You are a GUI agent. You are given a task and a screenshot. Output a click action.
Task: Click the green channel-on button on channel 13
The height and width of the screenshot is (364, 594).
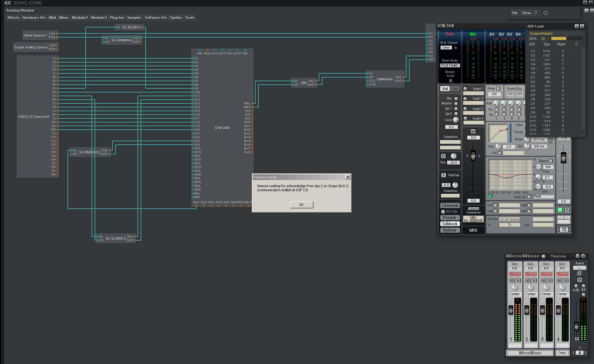560,209
